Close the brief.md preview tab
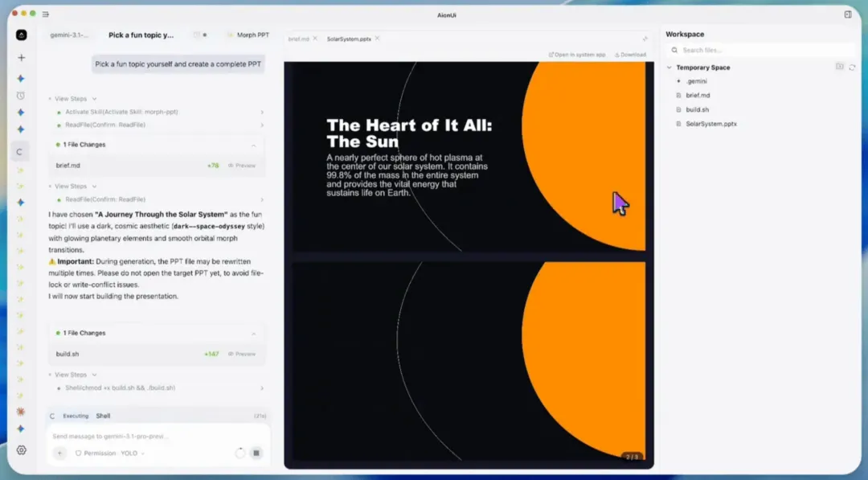This screenshot has width=868, height=480. point(315,39)
